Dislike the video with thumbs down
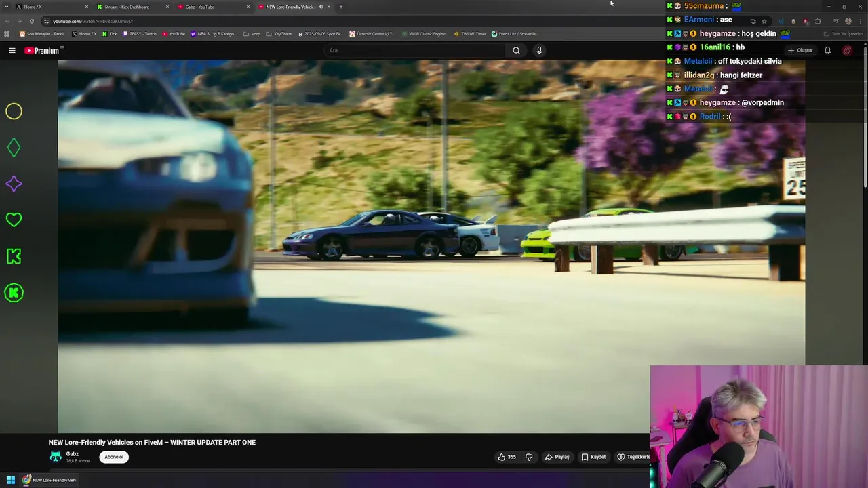Image resolution: width=868 pixels, height=488 pixels. (x=529, y=457)
